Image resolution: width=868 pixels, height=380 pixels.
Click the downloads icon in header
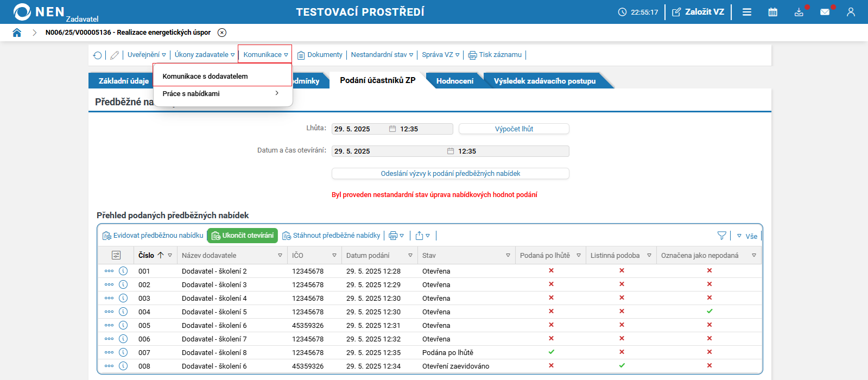(799, 12)
